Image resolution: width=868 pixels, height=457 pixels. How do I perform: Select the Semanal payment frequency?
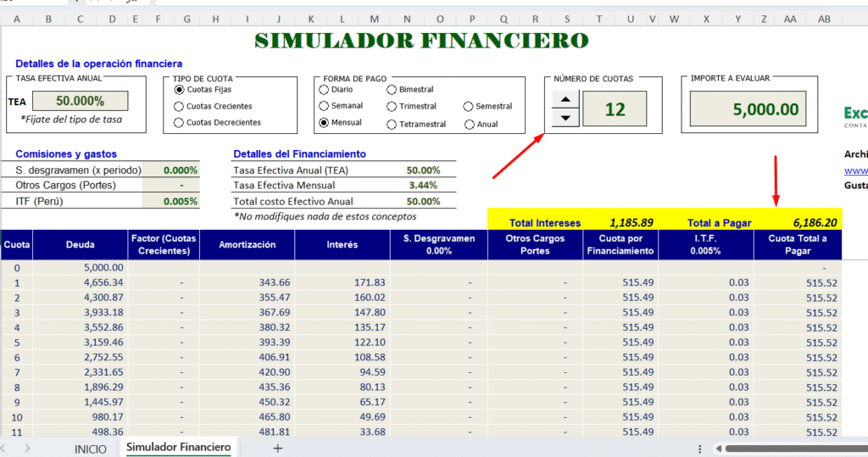click(324, 106)
